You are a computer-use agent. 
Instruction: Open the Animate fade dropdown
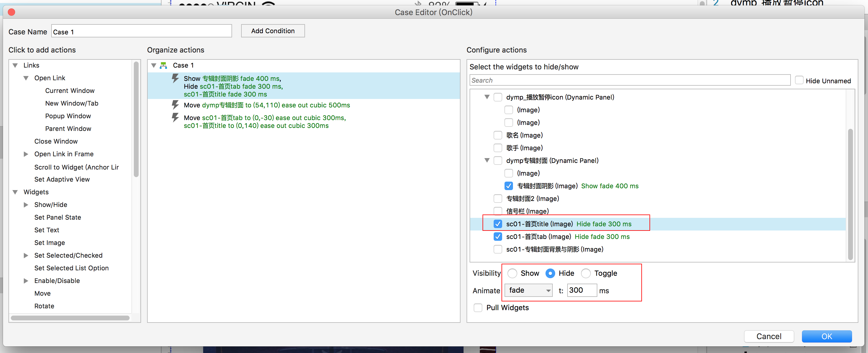pyautogui.click(x=528, y=290)
